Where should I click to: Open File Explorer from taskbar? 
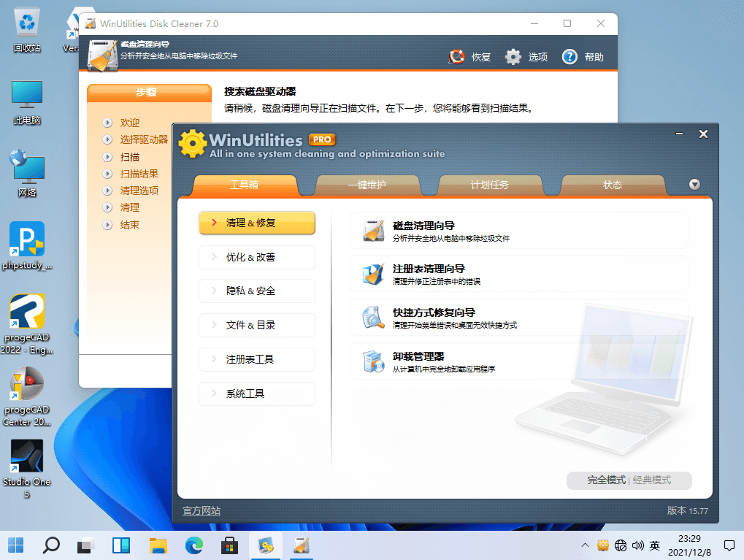pyautogui.click(x=158, y=545)
